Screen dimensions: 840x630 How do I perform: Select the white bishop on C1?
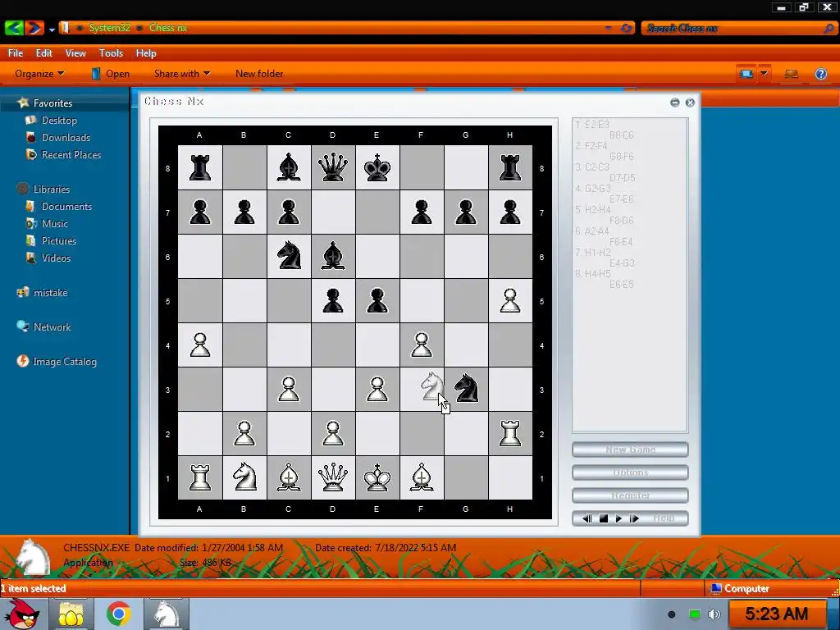[289, 477]
